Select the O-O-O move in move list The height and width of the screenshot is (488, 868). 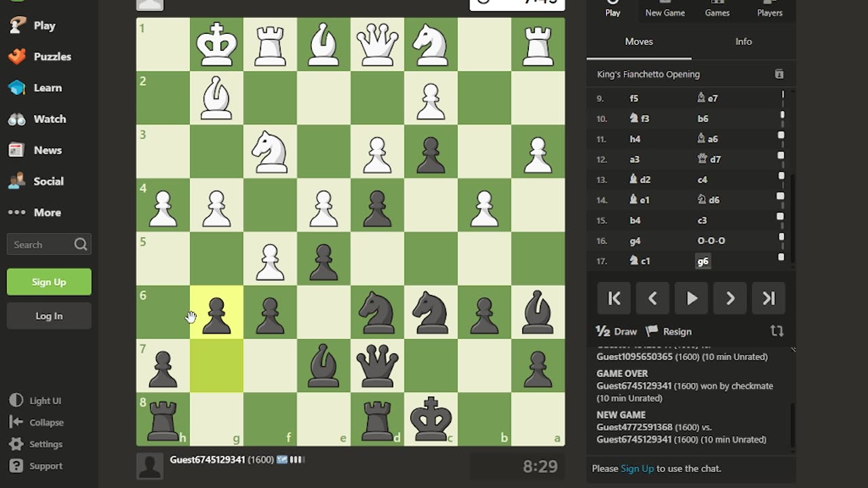point(711,241)
